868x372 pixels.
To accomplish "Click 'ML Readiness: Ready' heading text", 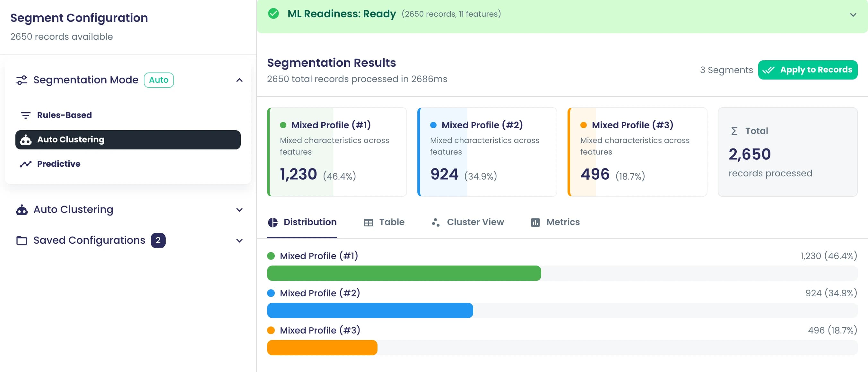I will pos(342,14).
